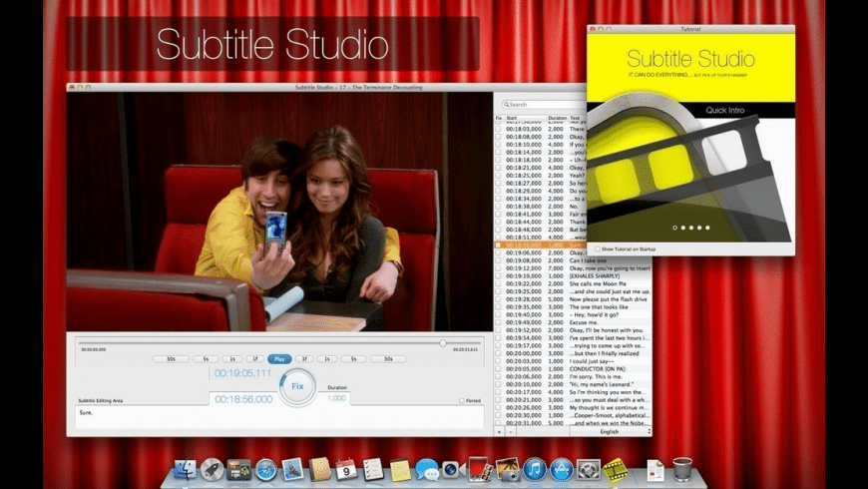Screen dimensions: 868x489
Task: Click Subtitle Studio filmstrip dock icon
Action: point(615,470)
